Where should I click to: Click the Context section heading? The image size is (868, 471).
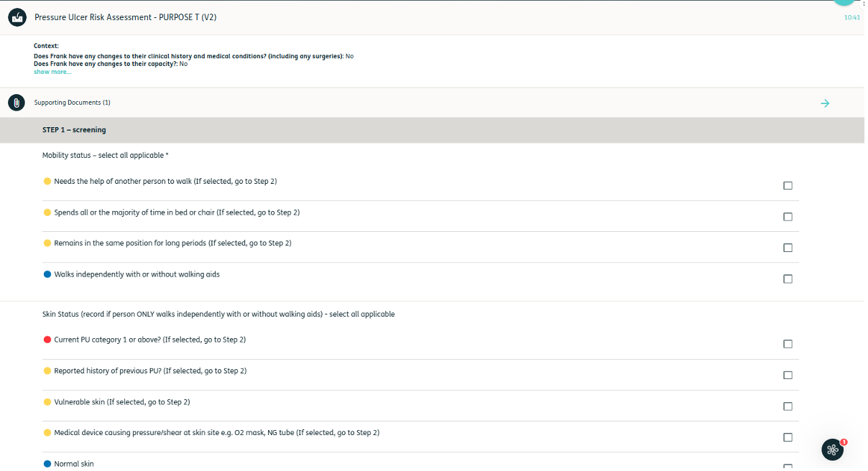45,45
